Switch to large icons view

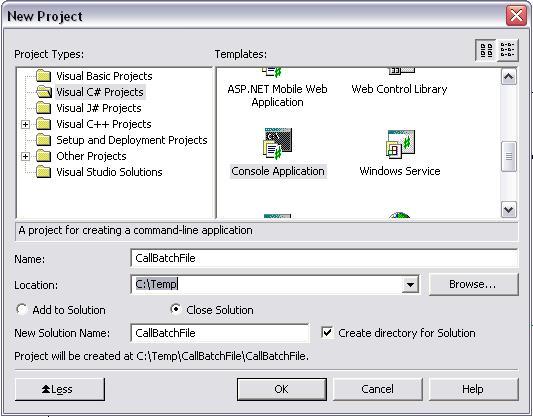click(x=486, y=50)
